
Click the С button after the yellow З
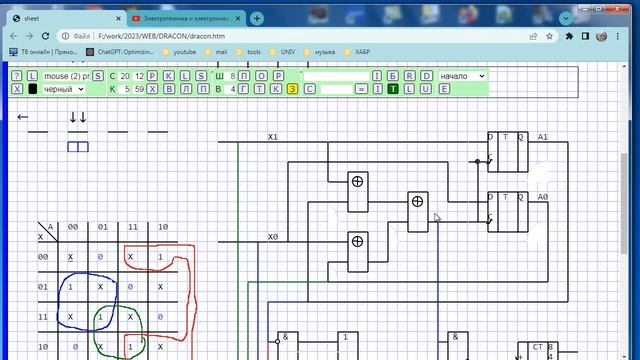click(x=310, y=89)
